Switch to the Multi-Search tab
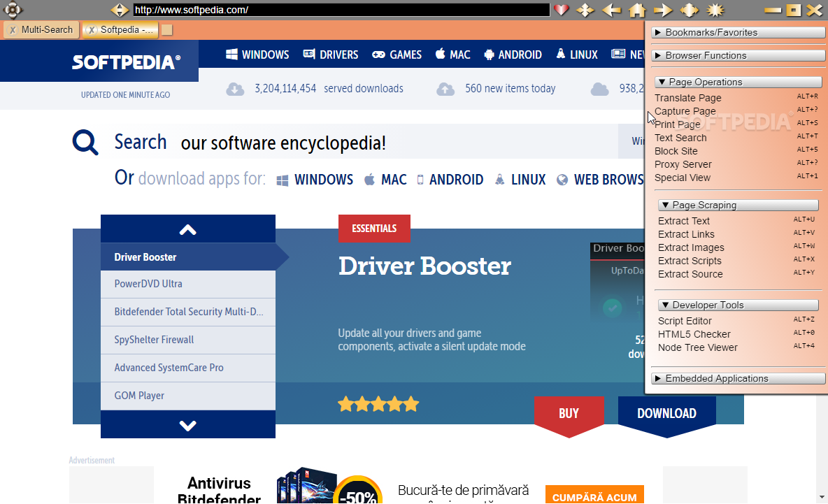Screen dimensions: 828x504 point(41,30)
